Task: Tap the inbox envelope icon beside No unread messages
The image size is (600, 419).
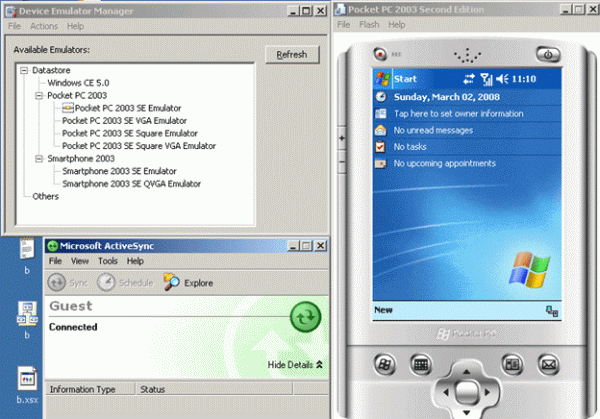Action: 380,130
